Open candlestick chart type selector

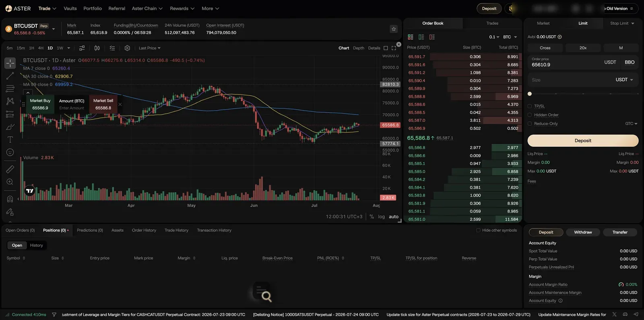(x=97, y=48)
